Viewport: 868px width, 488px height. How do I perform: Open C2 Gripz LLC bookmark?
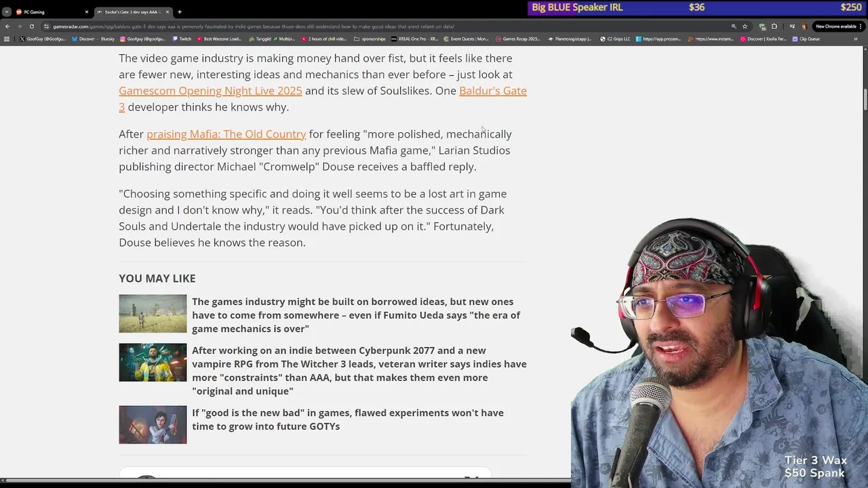click(x=615, y=39)
